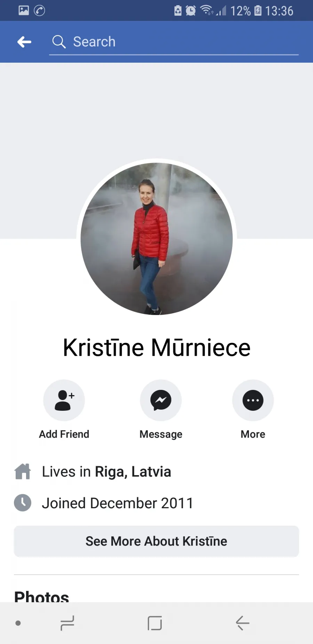The height and width of the screenshot is (644, 313).
Task: Open the Riga, Latvia location link
Action: 133,472
